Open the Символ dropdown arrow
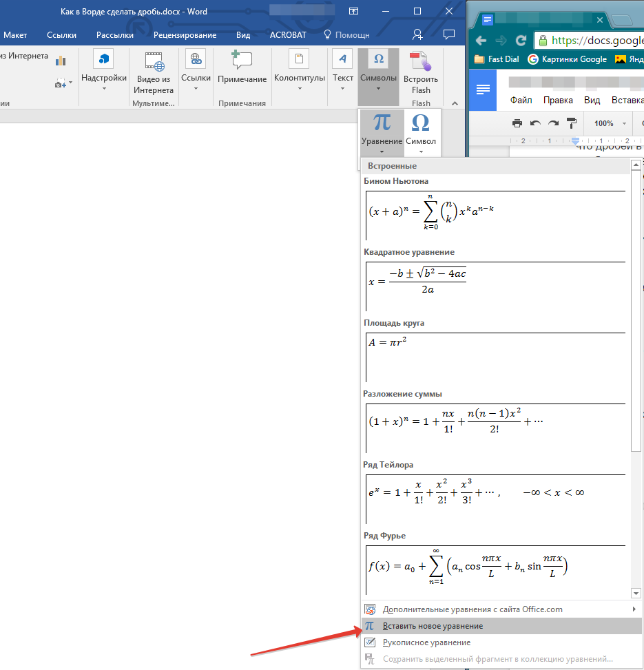This screenshot has height=670, width=644. point(421,152)
